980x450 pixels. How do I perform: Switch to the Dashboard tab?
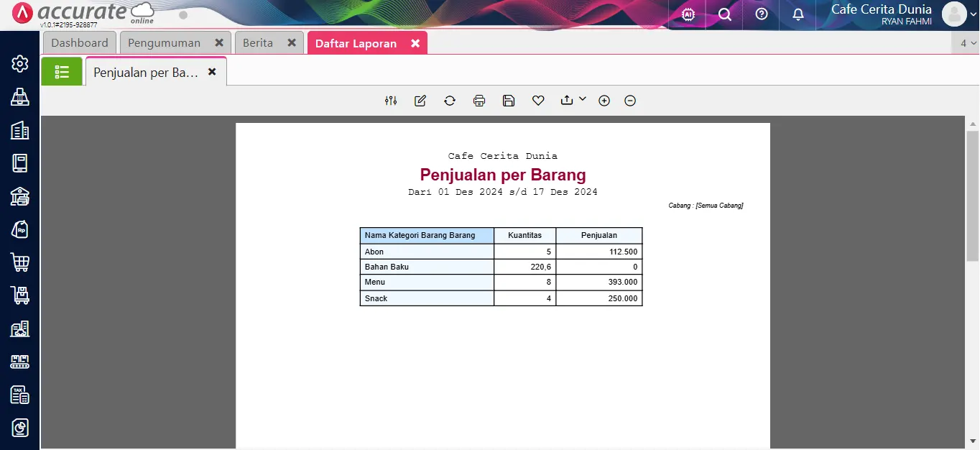79,42
